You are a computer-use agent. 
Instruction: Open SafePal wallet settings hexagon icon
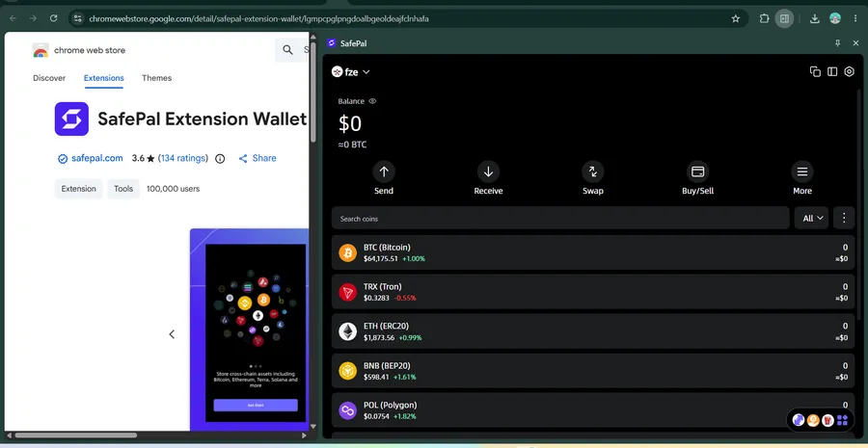click(x=849, y=72)
